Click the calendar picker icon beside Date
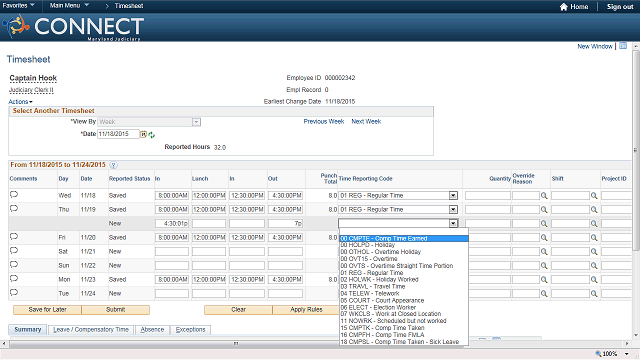 (x=144, y=134)
